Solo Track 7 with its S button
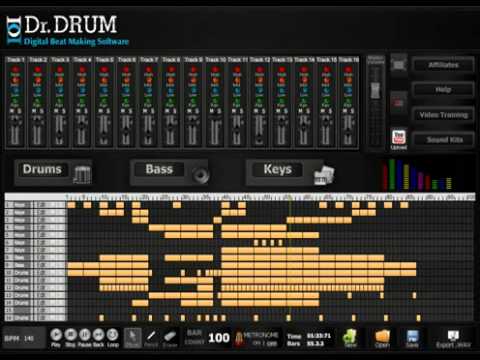480x360 pixels. click(152, 111)
